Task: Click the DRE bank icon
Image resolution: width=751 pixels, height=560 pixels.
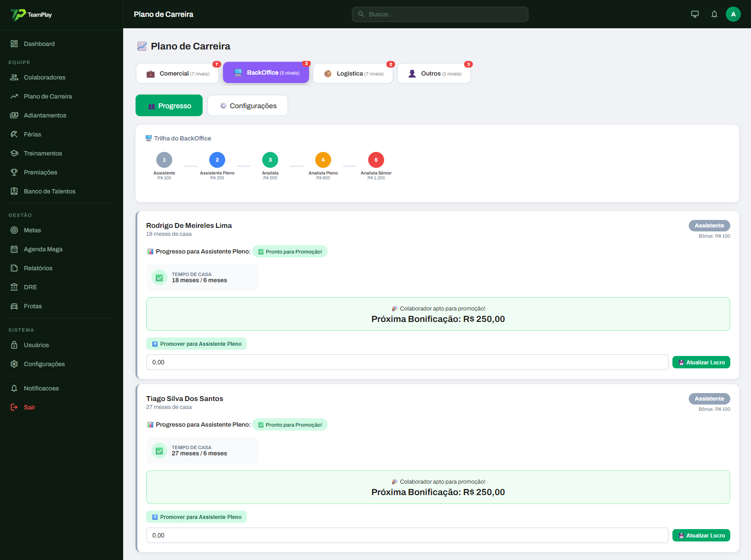Action: click(x=14, y=287)
